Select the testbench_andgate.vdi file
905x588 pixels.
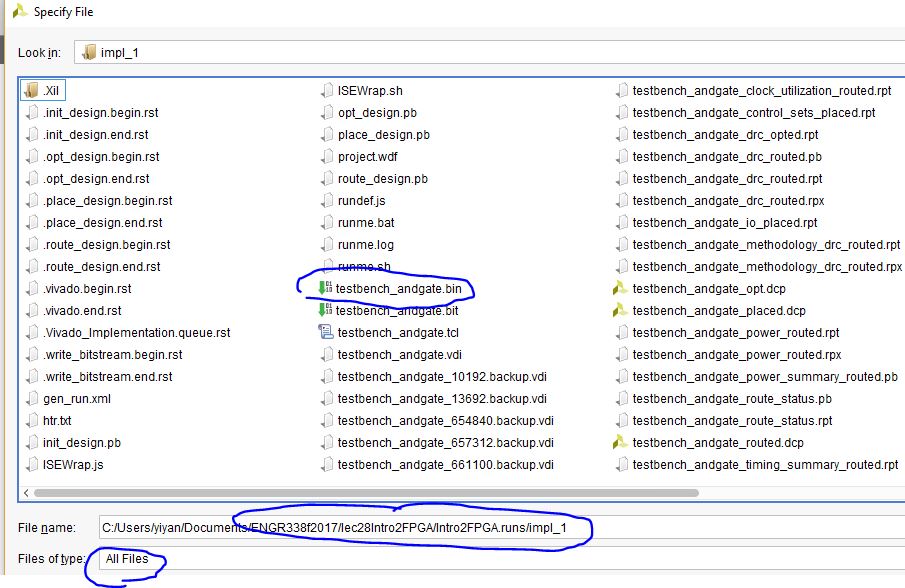(x=399, y=355)
